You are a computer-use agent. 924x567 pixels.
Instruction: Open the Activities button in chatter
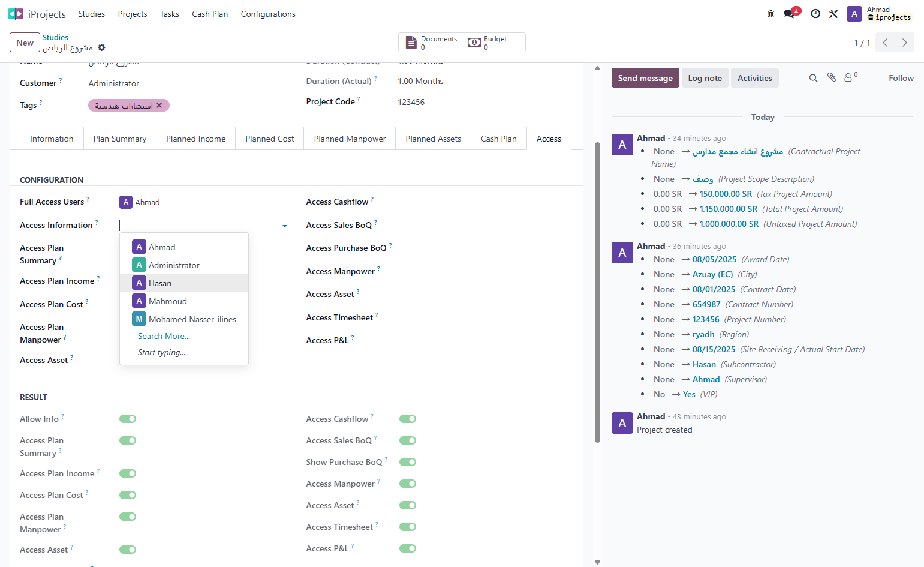tap(754, 78)
